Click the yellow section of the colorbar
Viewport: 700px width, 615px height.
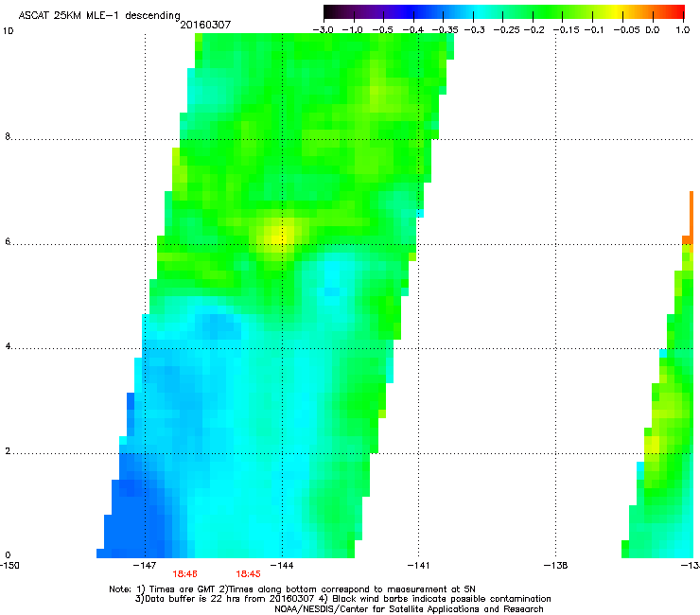(616, 11)
